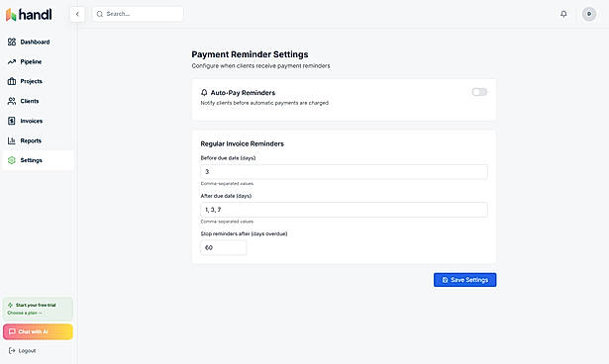
Task: Open the user avatar menu
Action: pyautogui.click(x=589, y=14)
